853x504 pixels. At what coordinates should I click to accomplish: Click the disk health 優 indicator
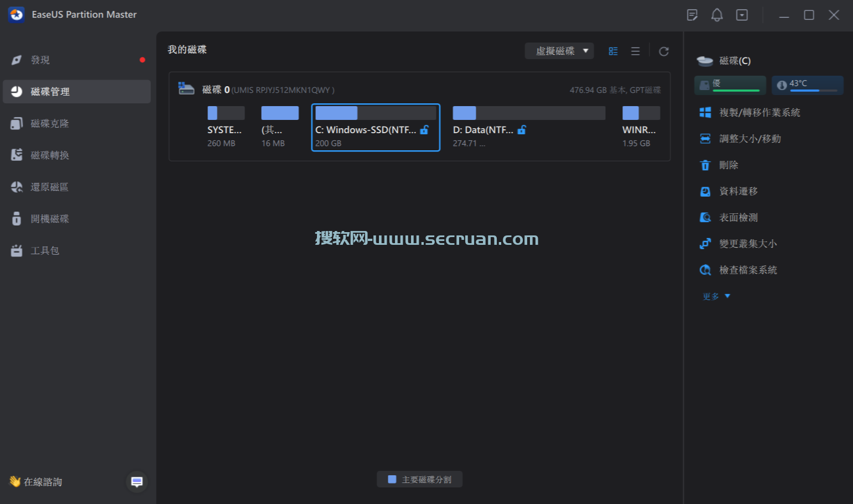coord(730,85)
